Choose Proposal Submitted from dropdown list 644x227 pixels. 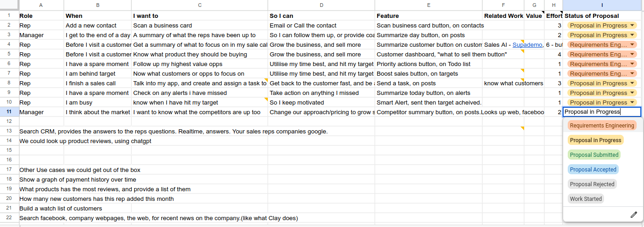(594, 155)
